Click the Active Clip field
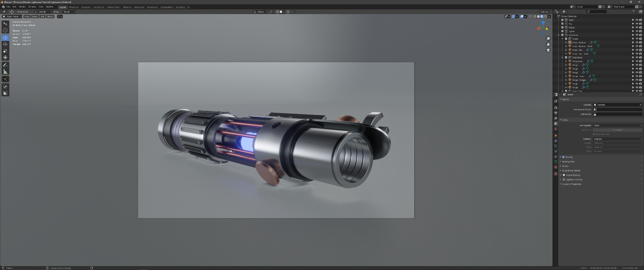The image size is (644, 270). point(617,114)
